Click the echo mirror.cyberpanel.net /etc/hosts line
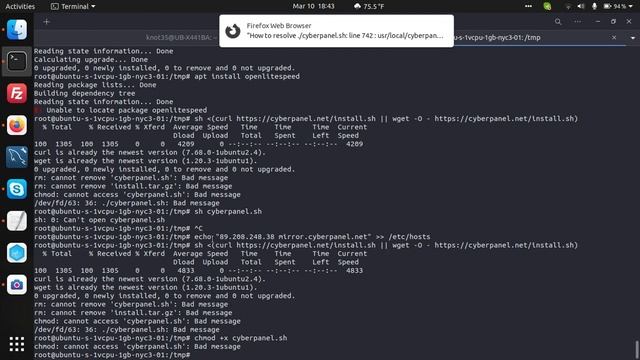The width and height of the screenshot is (640, 360). 232,237
